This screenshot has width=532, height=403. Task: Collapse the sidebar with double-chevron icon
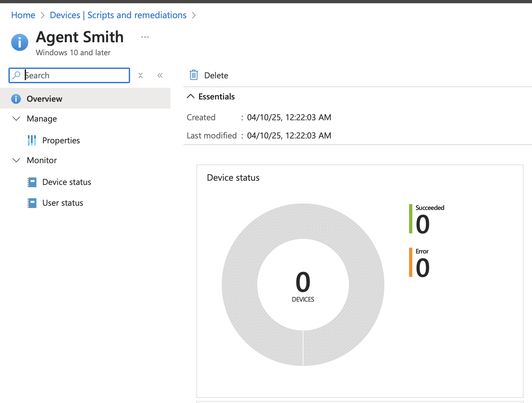160,75
